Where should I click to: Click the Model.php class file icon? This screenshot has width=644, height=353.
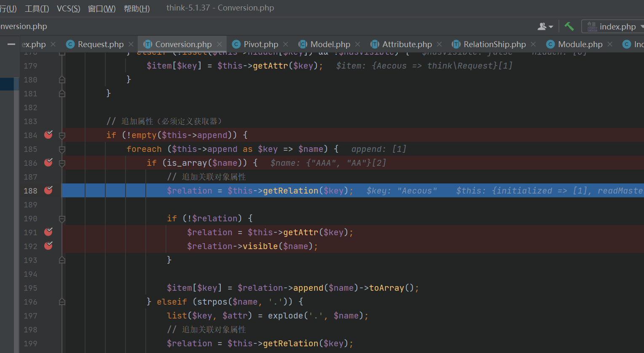pos(303,44)
